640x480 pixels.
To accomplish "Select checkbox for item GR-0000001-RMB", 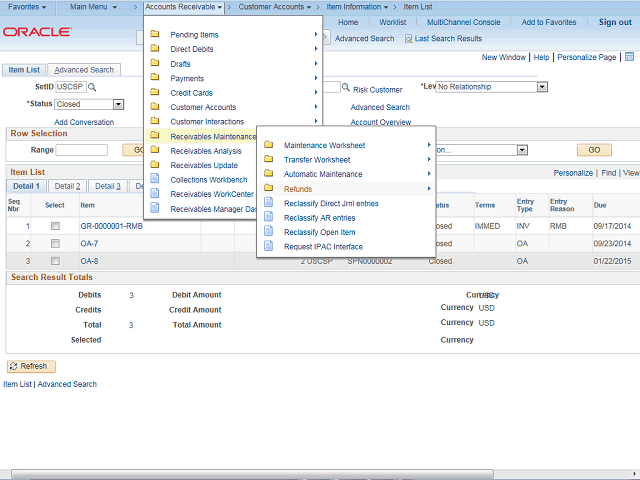I will (55, 226).
